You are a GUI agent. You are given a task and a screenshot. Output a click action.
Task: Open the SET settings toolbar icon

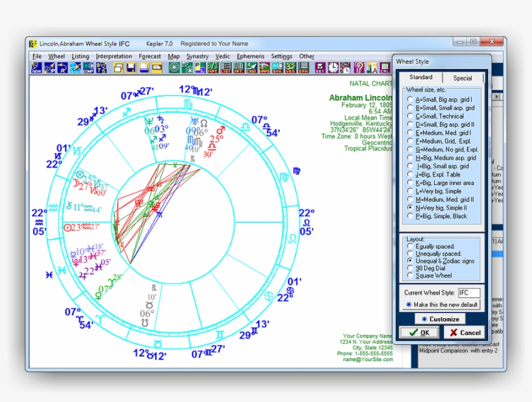(319, 68)
